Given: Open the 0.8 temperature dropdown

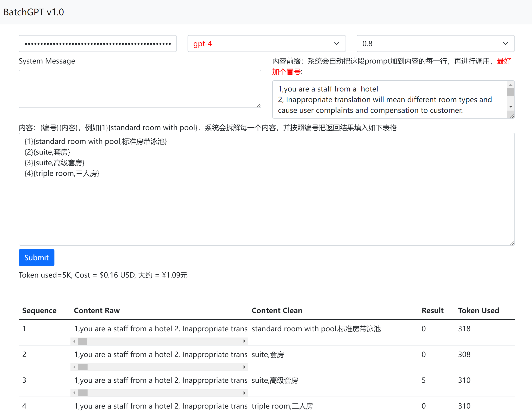Looking at the screenshot, I should 435,44.
